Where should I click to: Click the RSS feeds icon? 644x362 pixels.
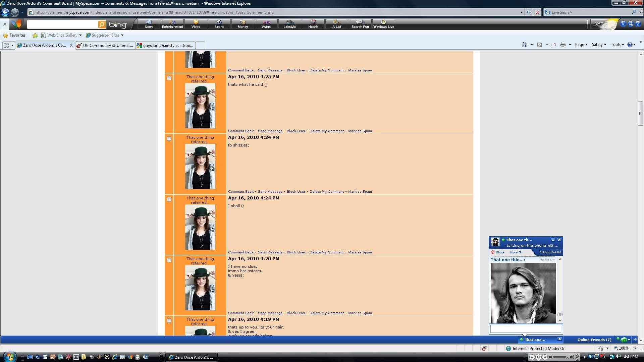539,45
